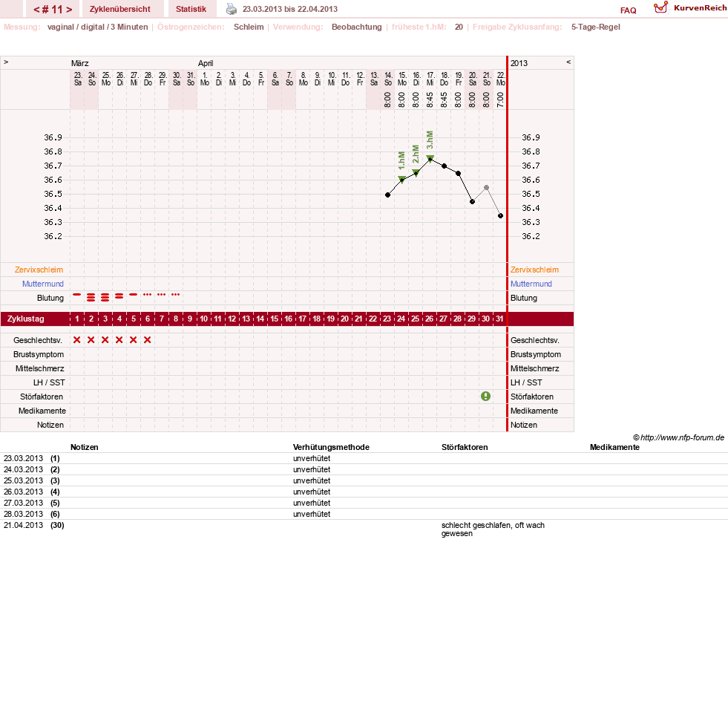
Task: Click the Zervixschleim row label on the left
Action: pos(39,270)
